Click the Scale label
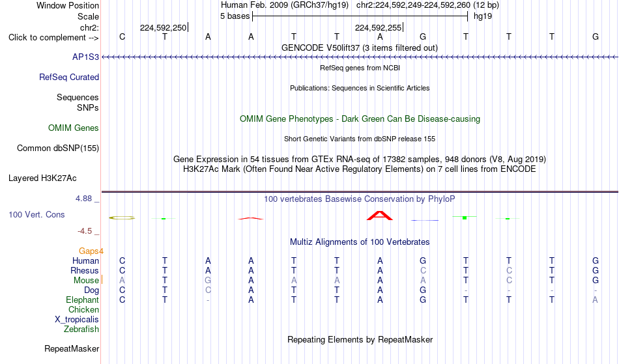The width and height of the screenshot is (619, 364). click(x=88, y=16)
